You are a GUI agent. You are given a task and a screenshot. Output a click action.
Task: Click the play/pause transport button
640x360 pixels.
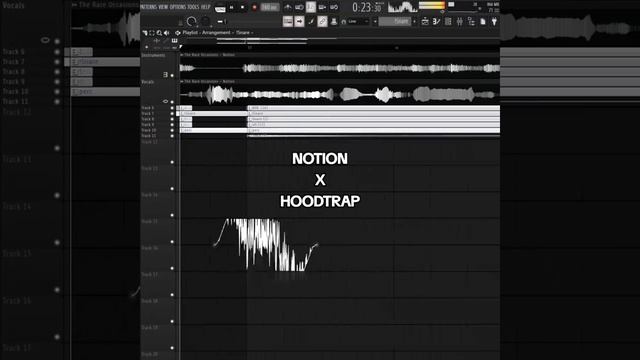point(231,7)
